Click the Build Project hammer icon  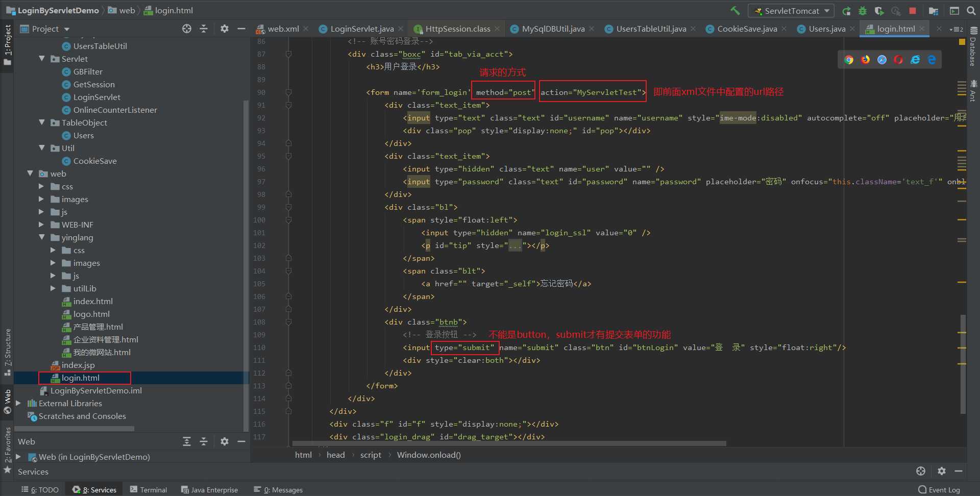coord(735,11)
